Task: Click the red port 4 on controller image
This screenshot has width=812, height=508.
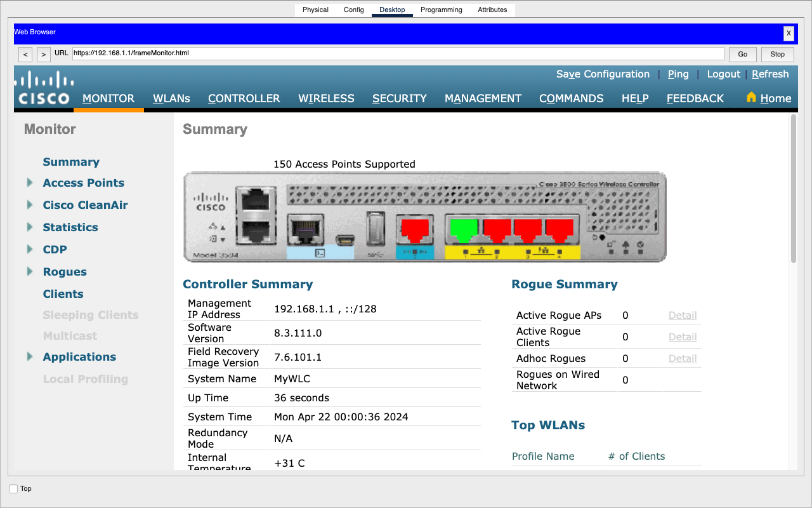Action: coord(560,230)
